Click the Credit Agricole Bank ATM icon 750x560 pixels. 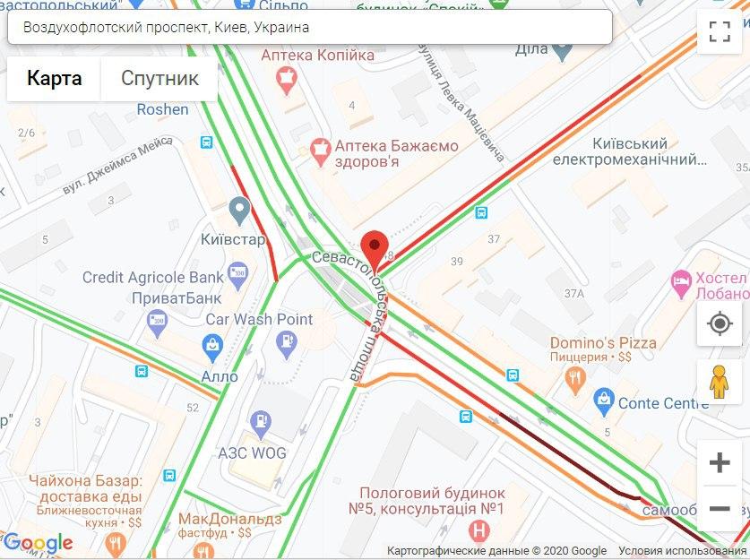(x=237, y=276)
